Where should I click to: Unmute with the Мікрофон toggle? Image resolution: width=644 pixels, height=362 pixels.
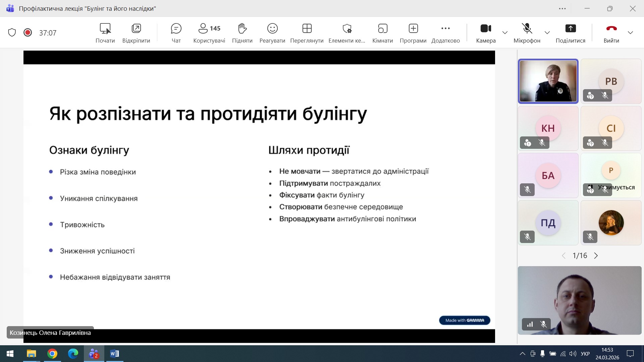coord(527,33)
